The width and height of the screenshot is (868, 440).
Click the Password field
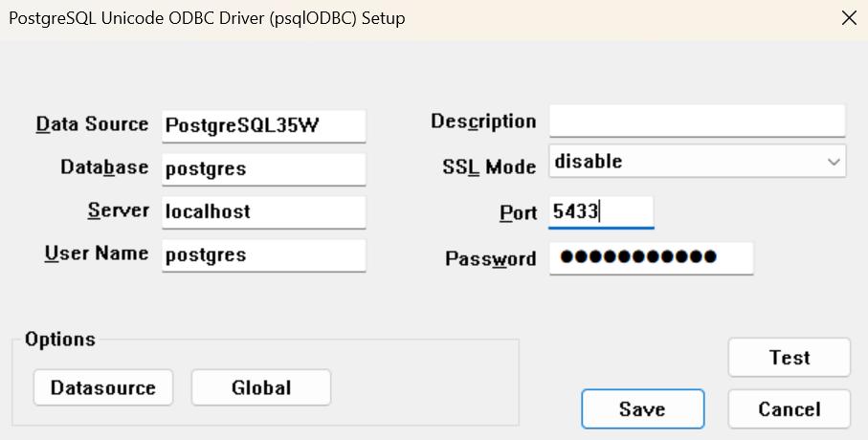point(652,257)
